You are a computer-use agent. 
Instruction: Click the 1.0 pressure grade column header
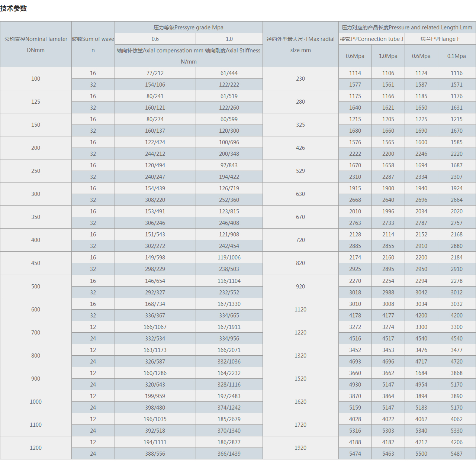coord(229,39)
